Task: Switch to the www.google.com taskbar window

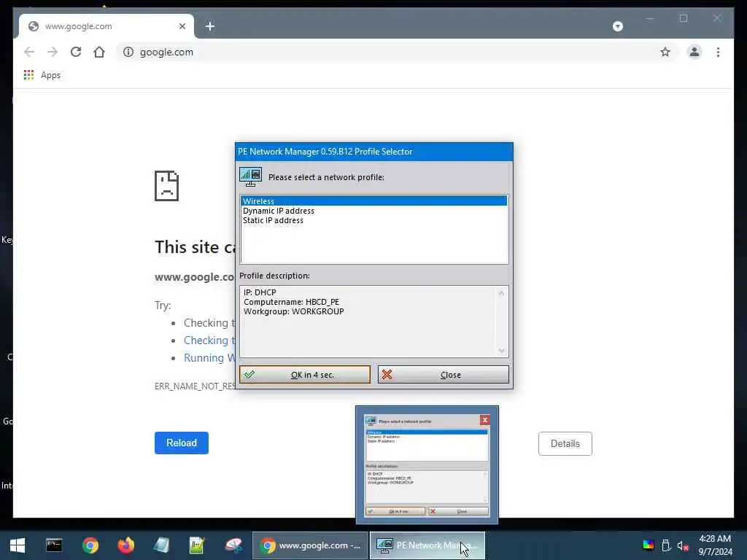Action: pyautogui.click(x=310, y=545)
